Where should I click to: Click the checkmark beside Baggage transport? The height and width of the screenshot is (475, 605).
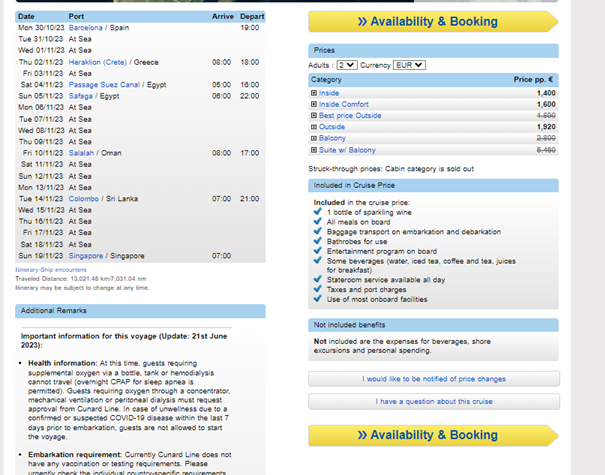[318, 231]
